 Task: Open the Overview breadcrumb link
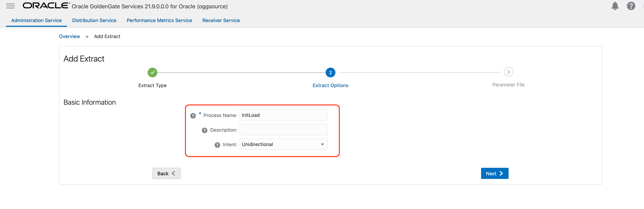(69, 36)
